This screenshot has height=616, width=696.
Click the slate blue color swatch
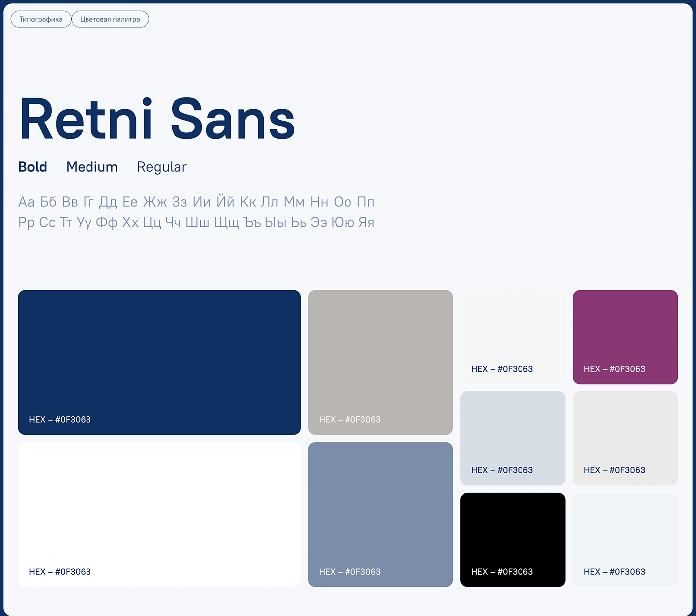click(380, 514)
